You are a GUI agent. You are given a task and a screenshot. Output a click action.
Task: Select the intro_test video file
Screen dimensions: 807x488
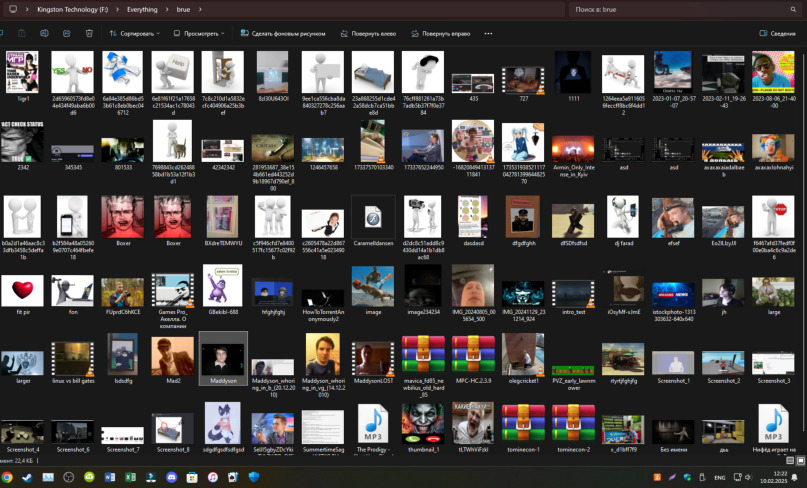coord(573,297)
